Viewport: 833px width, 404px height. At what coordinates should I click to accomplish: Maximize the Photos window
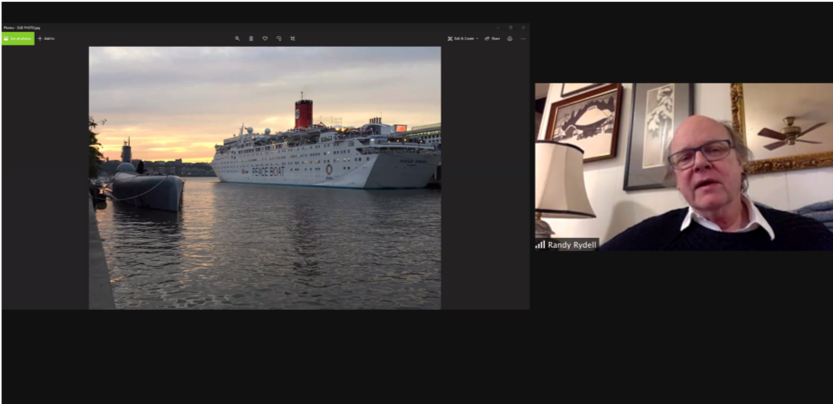coord(510,27)
